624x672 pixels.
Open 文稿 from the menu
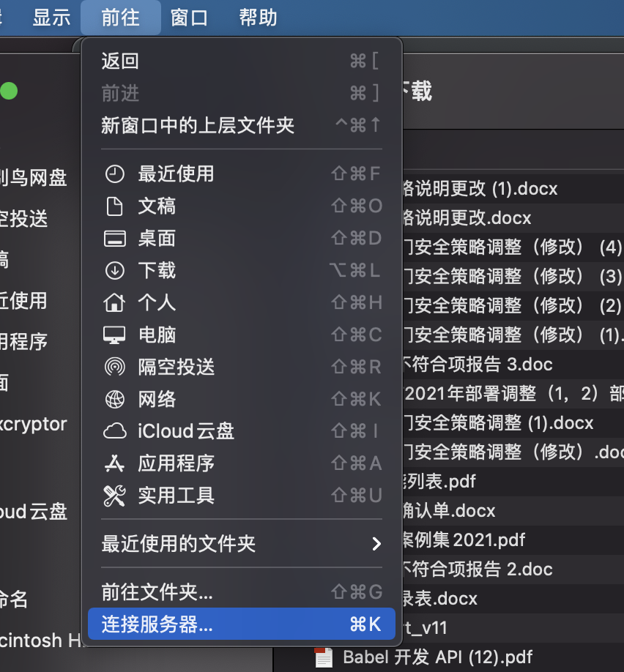pos(242,206)
